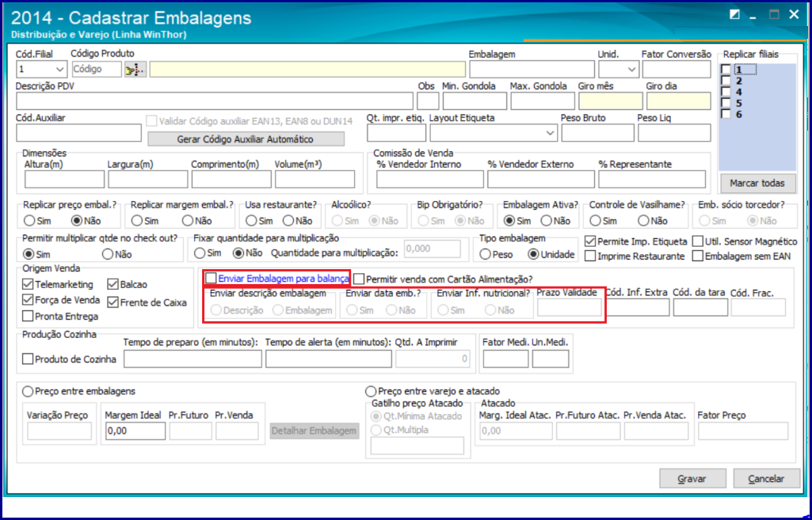The width and height of the screenshot is (812, 520).
Task: Check Produto de Cozinha
Action: [x=28, y=359]
